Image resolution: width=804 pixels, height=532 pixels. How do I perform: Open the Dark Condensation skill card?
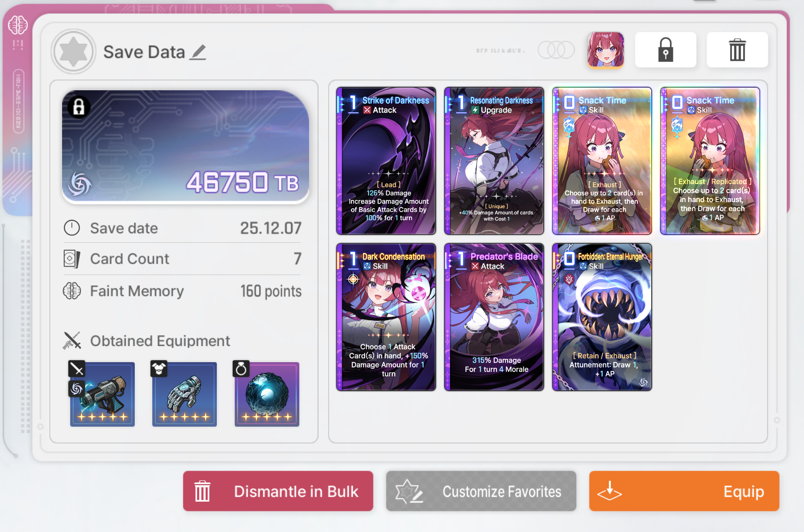[386, 317]
